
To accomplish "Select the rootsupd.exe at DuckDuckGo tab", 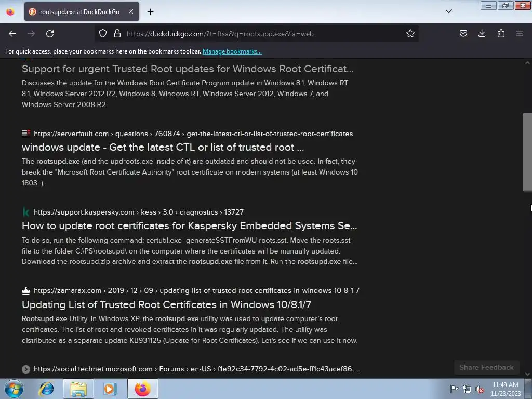I will pos(82,11).
